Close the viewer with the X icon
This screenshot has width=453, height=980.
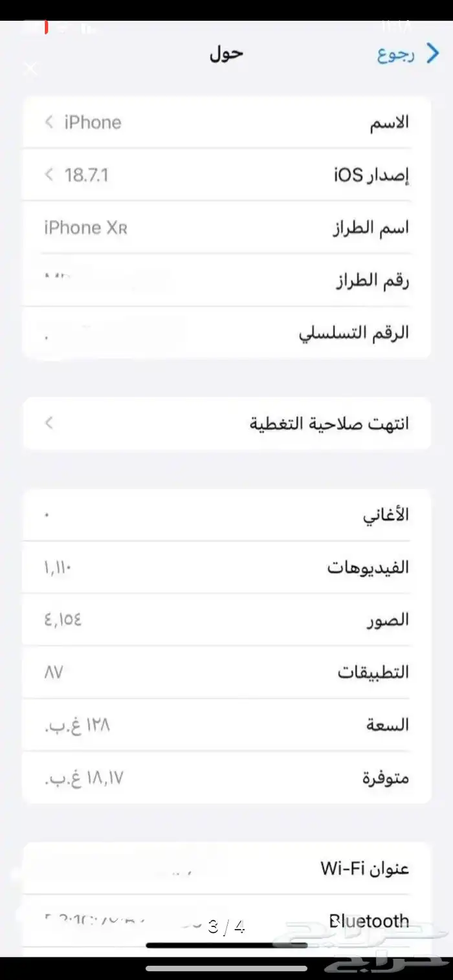point(30,69)
